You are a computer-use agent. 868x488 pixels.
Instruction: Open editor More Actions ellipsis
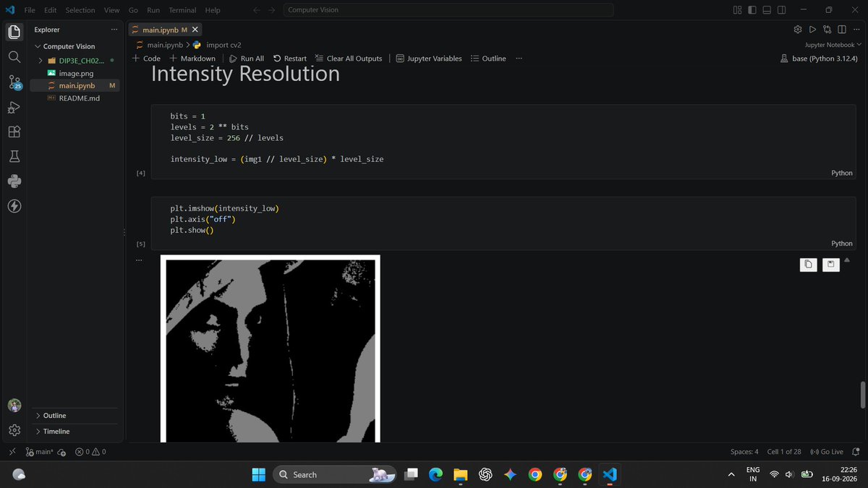(x=856, y=30)
